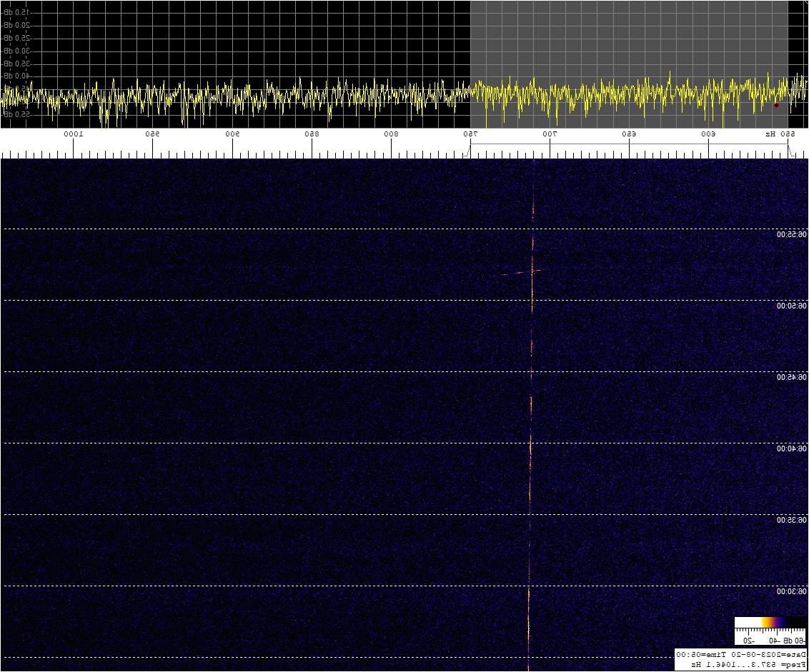
Task: Click inside the gray highlighted spectrum region
Action: [629, 43]
